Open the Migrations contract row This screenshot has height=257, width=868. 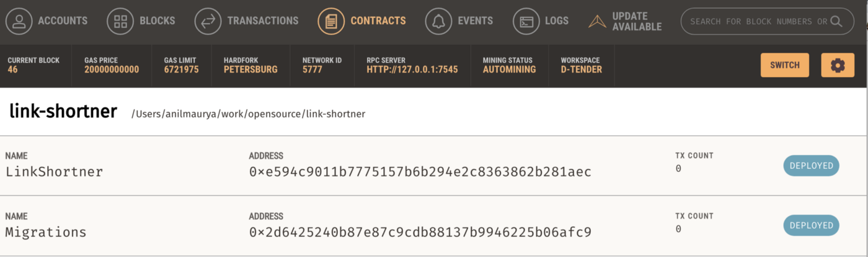46,233
